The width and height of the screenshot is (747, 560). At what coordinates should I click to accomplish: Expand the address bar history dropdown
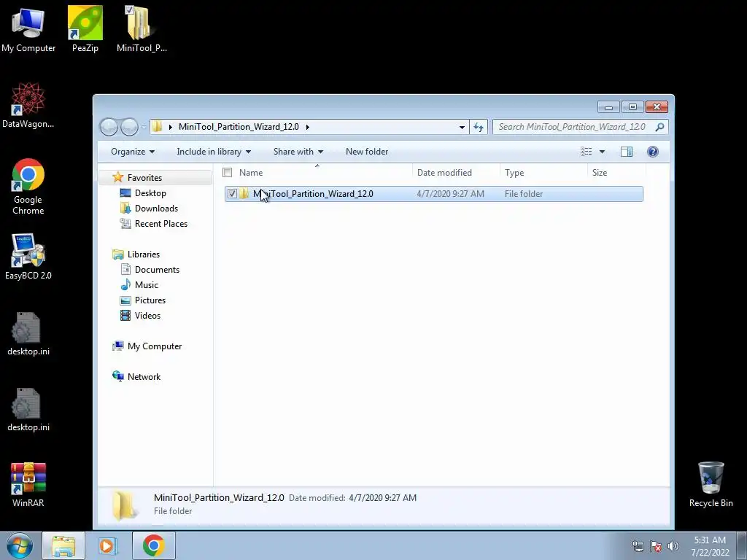click(x=462, y=127)
